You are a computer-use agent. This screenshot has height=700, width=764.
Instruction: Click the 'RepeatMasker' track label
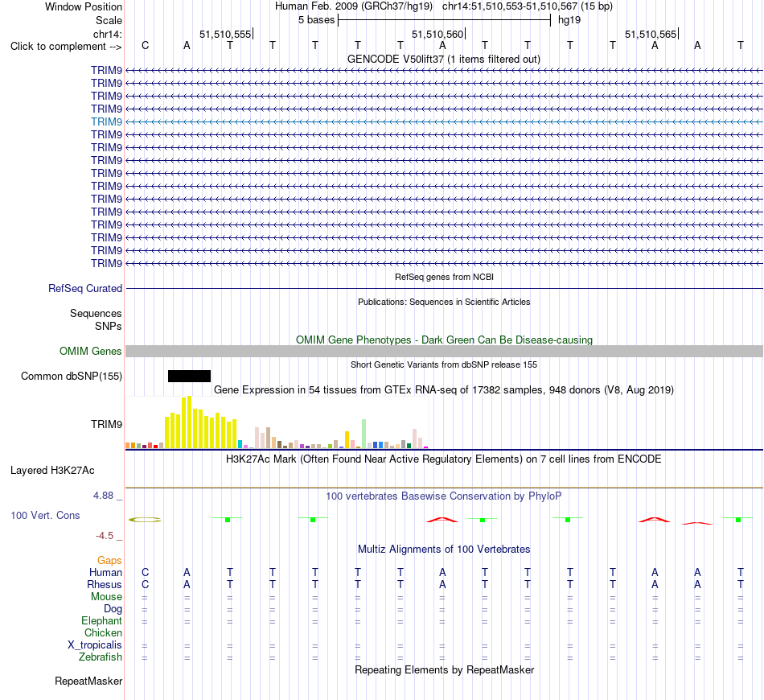88,681
